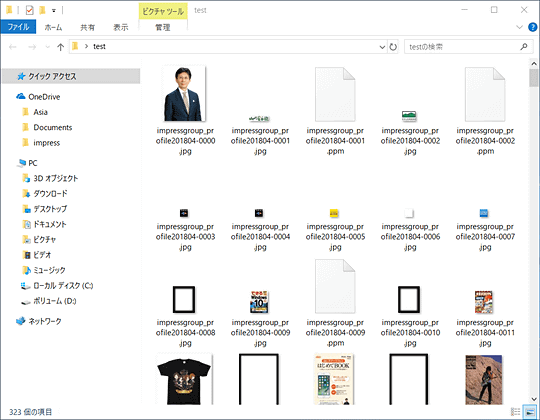Select ネットワーク in navigation pane

[44, 321]
